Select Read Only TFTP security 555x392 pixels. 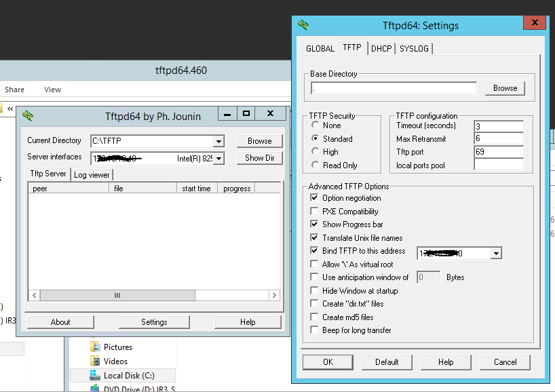(x=315, y=165)
